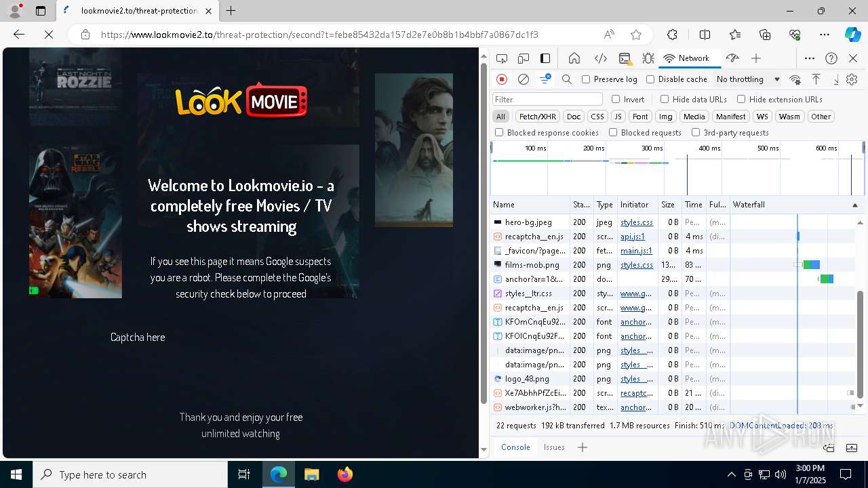Stop loading the page

[x=49, y=35]
